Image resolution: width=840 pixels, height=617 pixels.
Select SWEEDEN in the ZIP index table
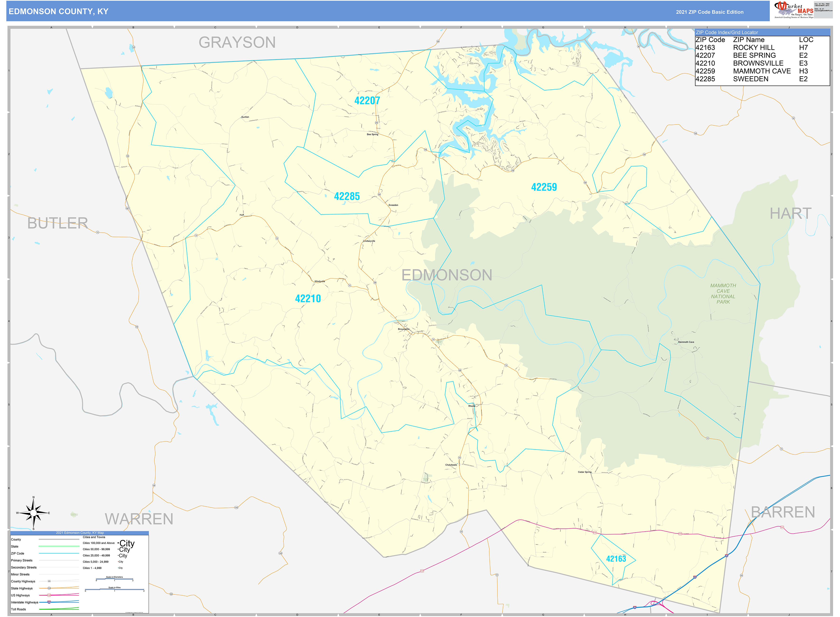click(751, 79)
